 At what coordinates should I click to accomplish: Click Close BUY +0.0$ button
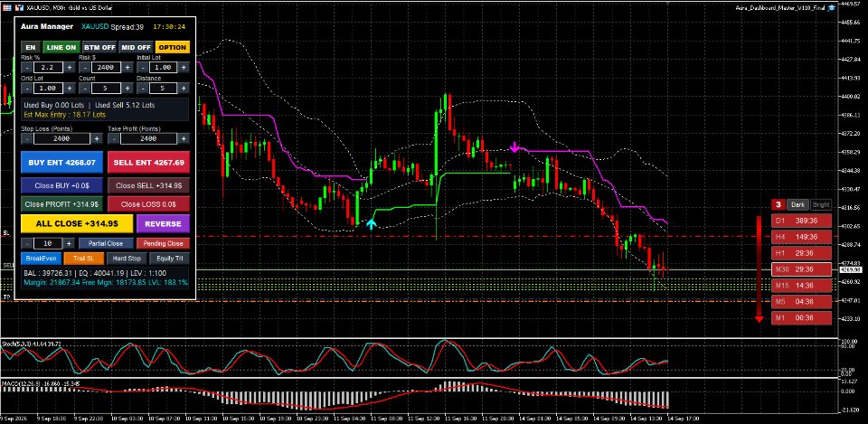(62, 185)
